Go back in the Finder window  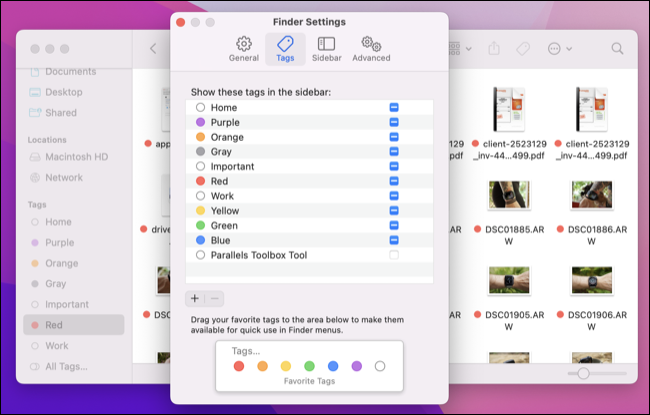coord(153,49)
